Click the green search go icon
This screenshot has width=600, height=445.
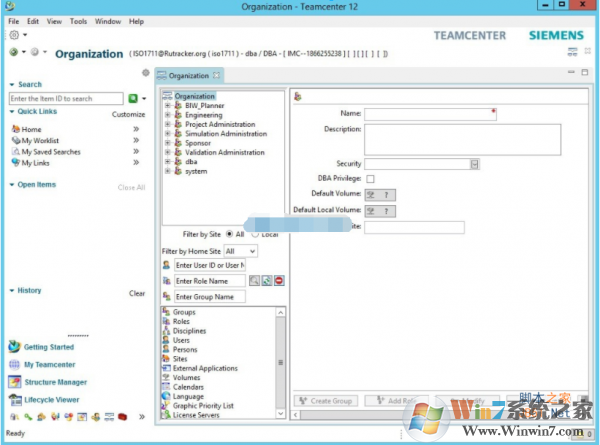click(133, 98)
